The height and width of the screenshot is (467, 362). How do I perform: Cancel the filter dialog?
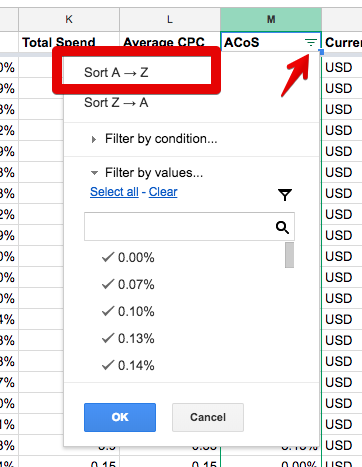coord(208,417)
